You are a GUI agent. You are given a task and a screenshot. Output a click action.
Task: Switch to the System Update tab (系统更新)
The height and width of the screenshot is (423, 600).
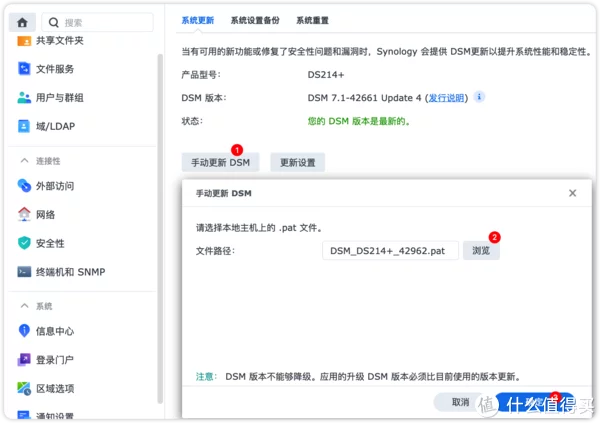pos(197,20)
